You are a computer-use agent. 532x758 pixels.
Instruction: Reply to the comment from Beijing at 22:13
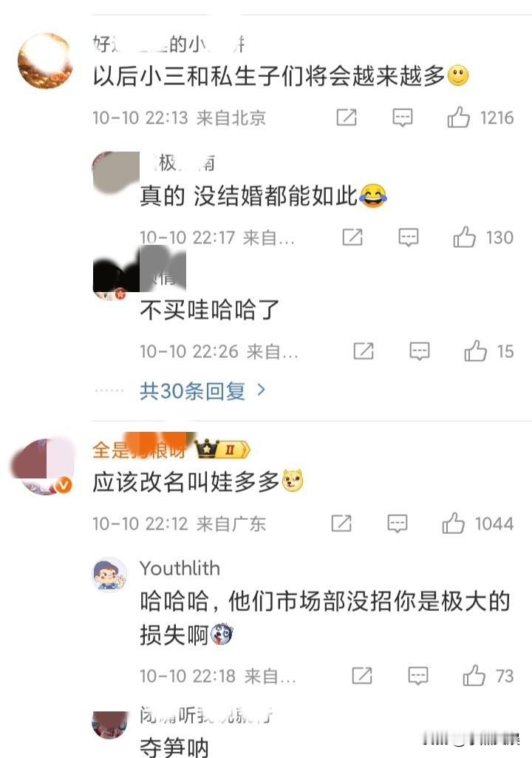point(402,118)
